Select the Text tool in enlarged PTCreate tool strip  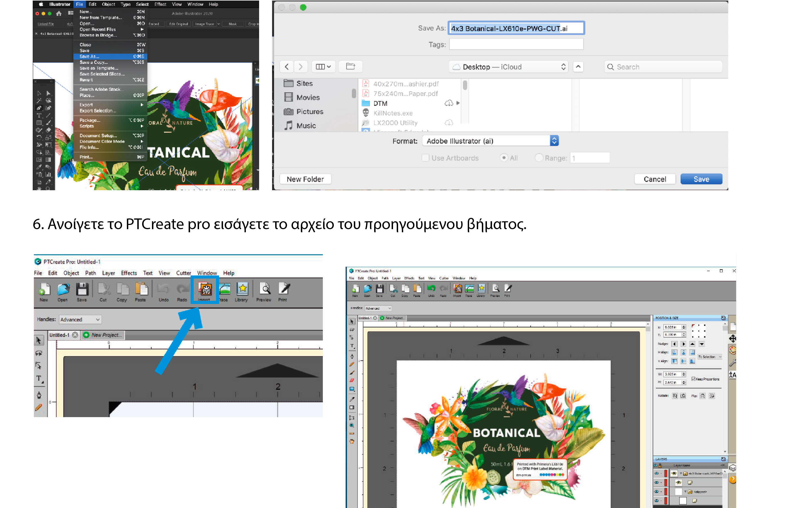point(39,379)
